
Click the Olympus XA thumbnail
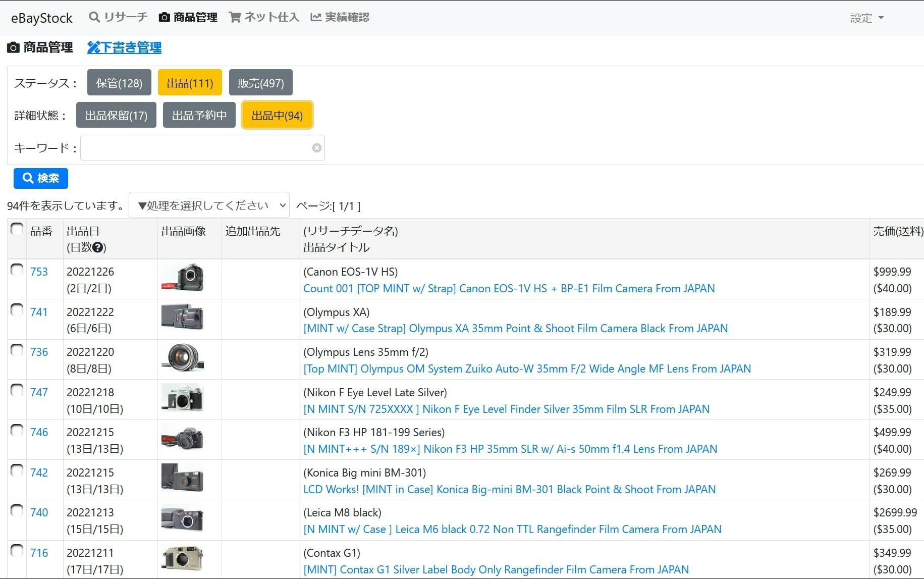[183, 317]
